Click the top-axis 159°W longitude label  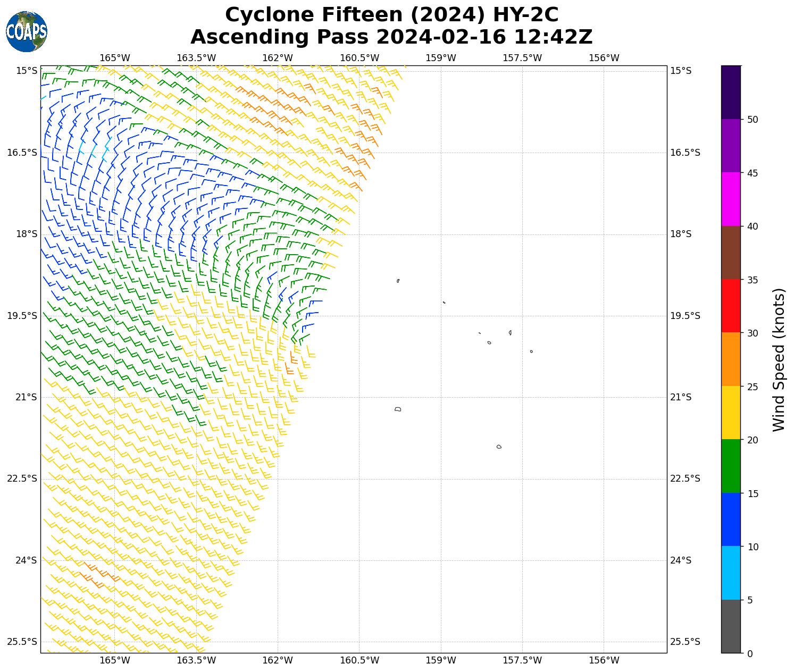point(440,58)
